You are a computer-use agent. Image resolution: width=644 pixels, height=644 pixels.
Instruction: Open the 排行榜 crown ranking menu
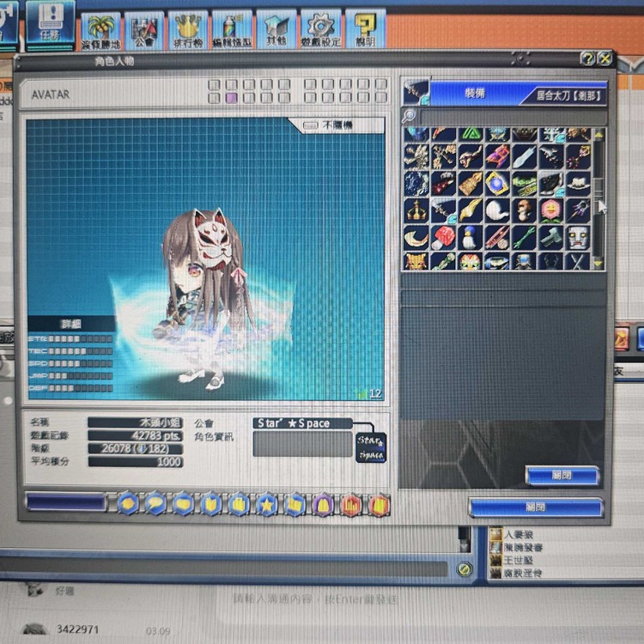pyautogui.click(x=188, y=30)
